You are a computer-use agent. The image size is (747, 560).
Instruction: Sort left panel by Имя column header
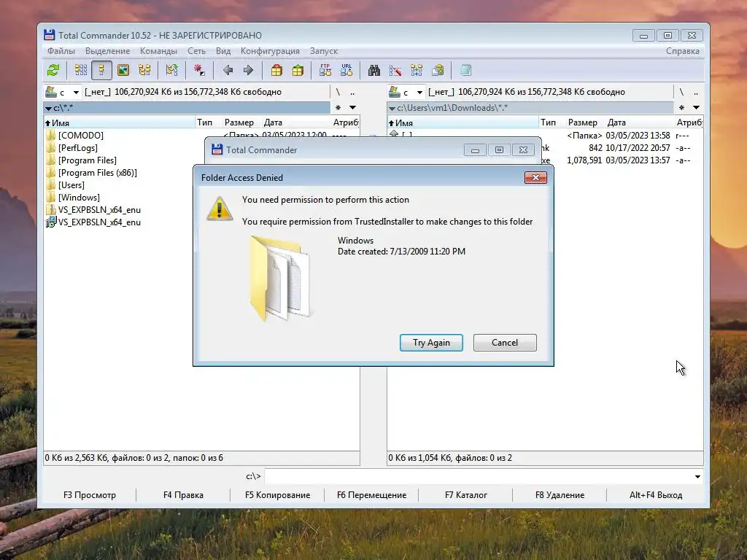(x=119, y=122)
